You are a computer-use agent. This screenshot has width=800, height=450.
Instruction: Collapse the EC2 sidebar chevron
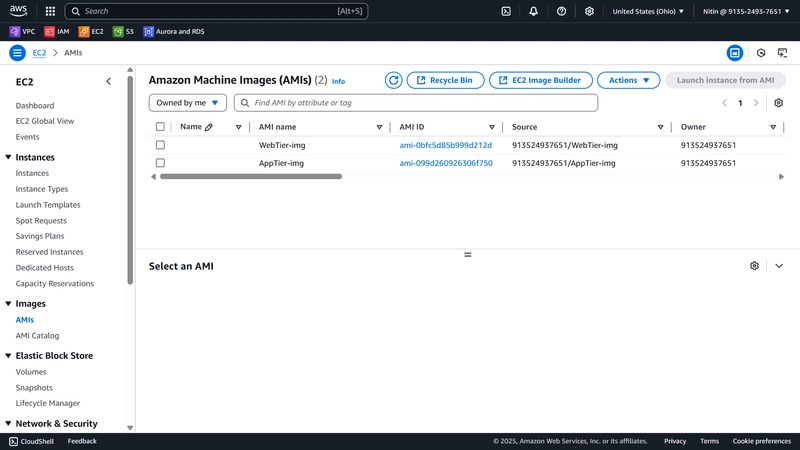tap(108, 82)
